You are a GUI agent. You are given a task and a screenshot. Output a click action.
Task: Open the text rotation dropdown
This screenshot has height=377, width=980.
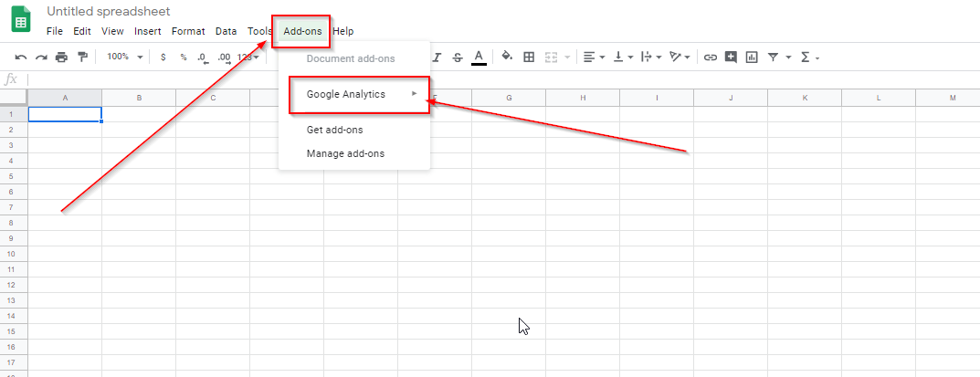(680, 58)
